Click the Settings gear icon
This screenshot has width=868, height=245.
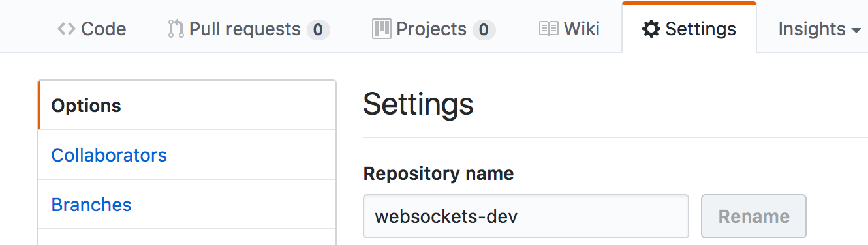pyautogui.click(x=651, y=29)
